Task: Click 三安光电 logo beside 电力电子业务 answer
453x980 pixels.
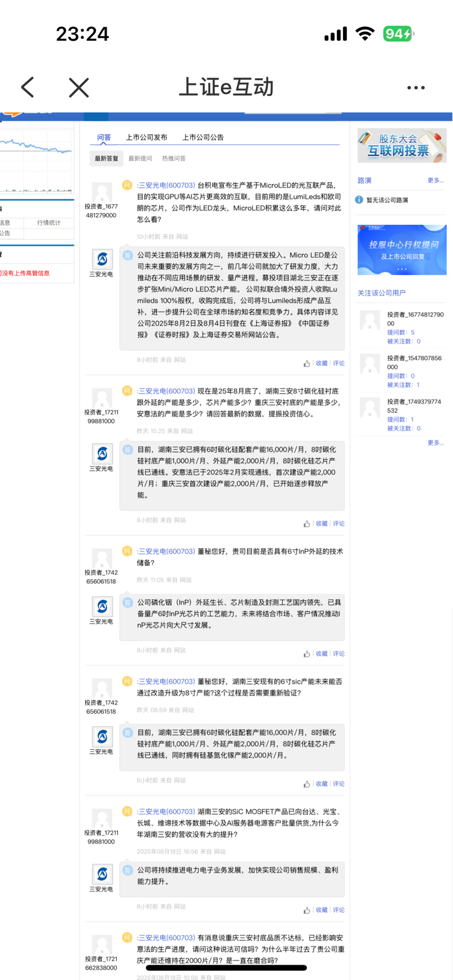Action: (102, 874)
